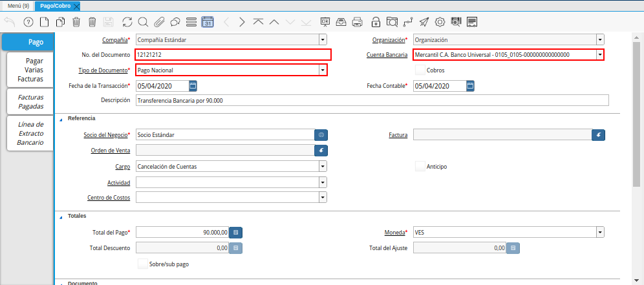This screenshot has height=285, width=644.
Task: Open calculator for Total del Pago
Action: click(236, 232)
